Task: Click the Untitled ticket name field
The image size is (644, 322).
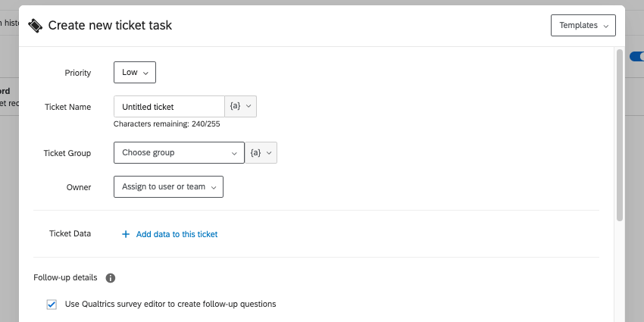Action: click(x=169, y=107)
